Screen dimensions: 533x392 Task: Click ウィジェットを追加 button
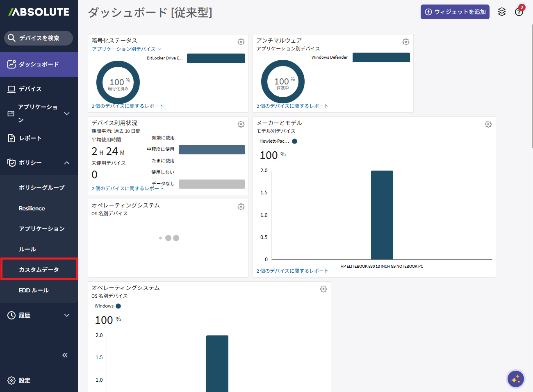(455, 12)
